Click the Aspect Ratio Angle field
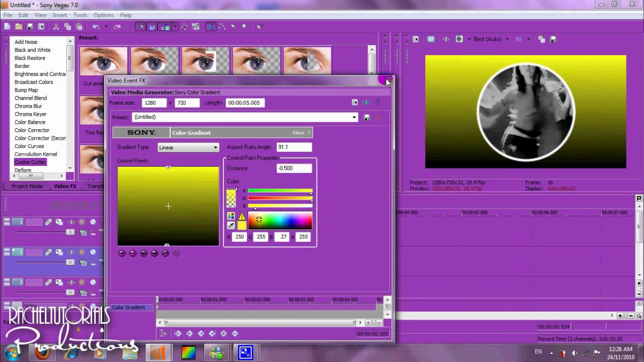644x362 pixels. (294, 147)
